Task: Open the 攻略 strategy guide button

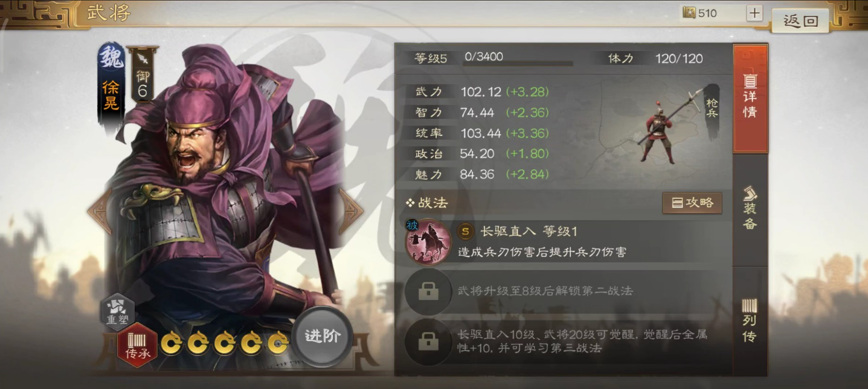Action: click(x=692, y=203)
